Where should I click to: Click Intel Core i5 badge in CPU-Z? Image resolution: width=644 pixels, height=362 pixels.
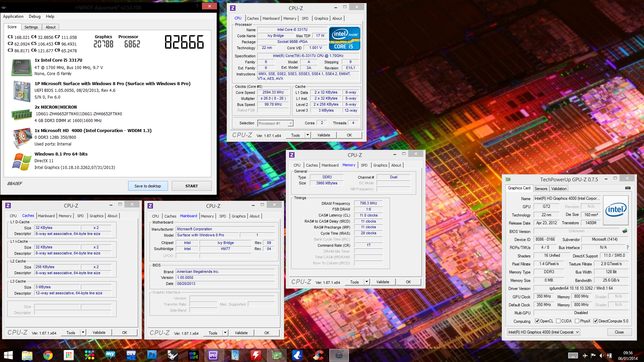[344, 39]
